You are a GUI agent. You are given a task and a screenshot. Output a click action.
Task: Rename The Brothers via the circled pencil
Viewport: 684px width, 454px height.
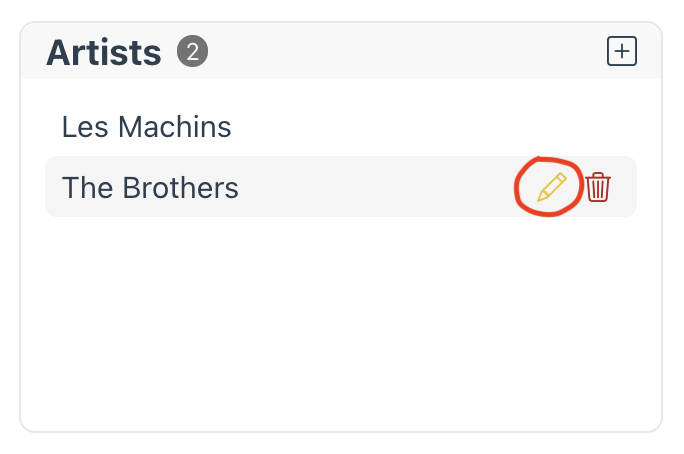click(x=551, y=187)
